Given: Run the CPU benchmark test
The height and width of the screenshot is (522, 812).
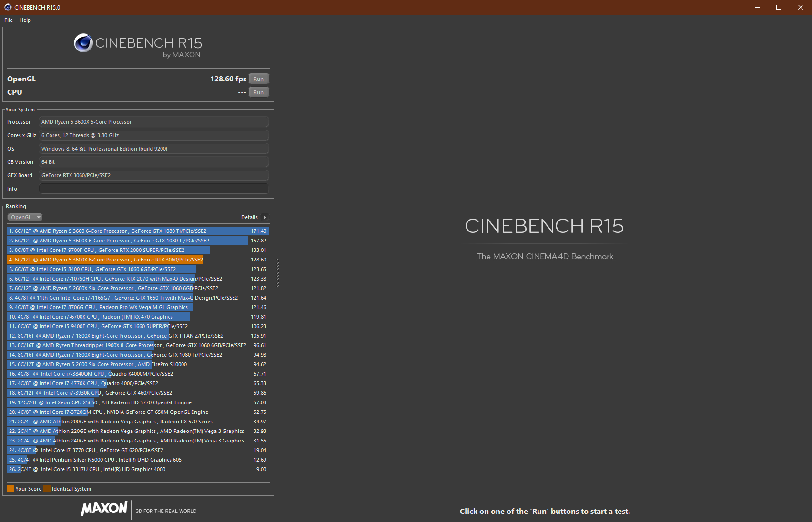Looking at the screenshot, I should point(259,92).
